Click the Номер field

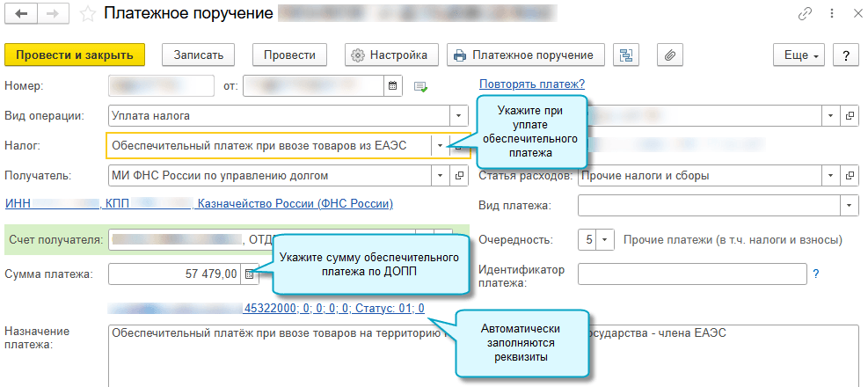coord(162,86)
